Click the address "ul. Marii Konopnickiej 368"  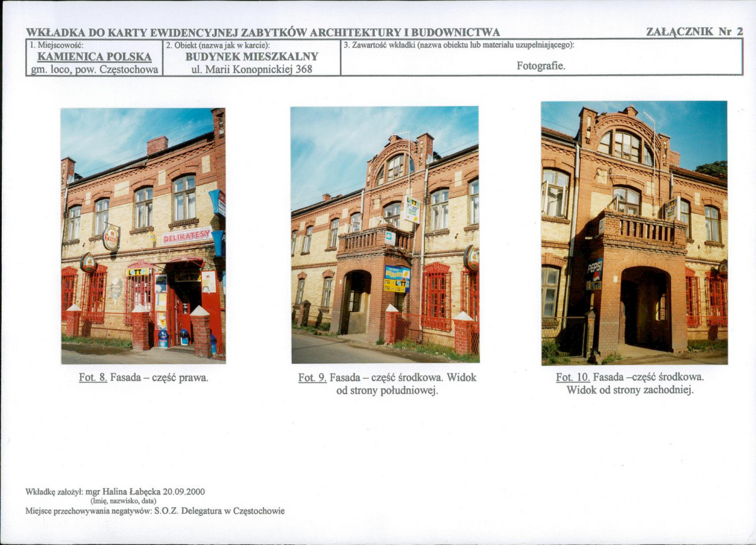(x=252, y=69)
